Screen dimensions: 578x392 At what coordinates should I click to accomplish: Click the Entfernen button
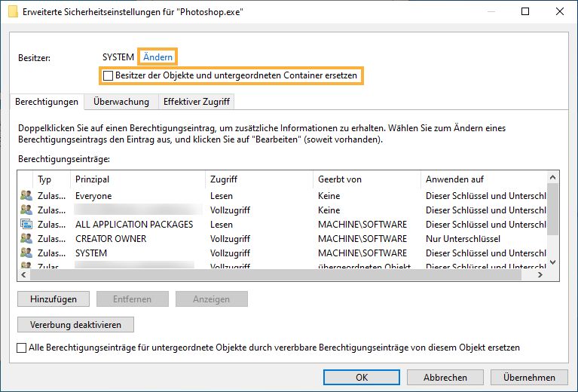pos(133,299)
